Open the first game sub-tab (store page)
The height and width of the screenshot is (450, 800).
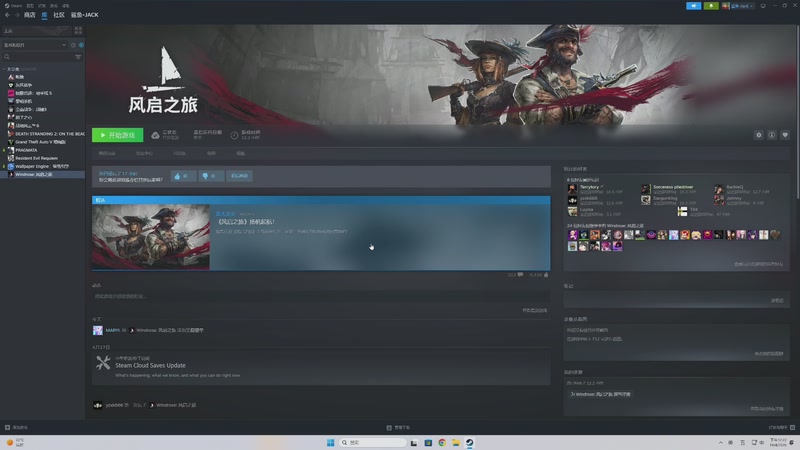tap(107, 154)
